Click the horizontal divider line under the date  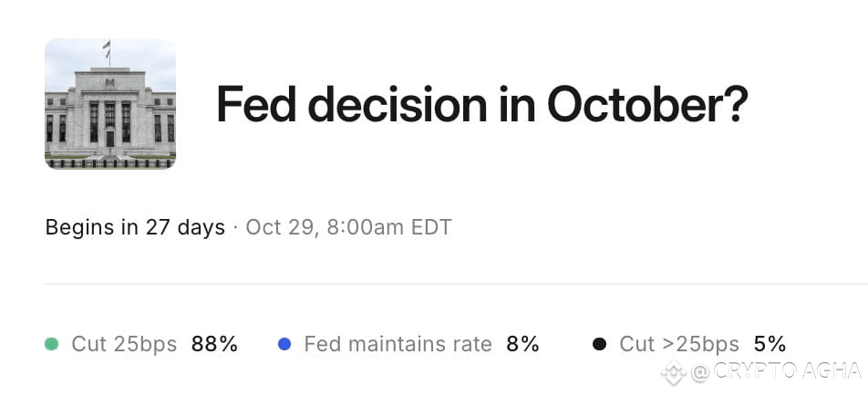pos(456,284)
